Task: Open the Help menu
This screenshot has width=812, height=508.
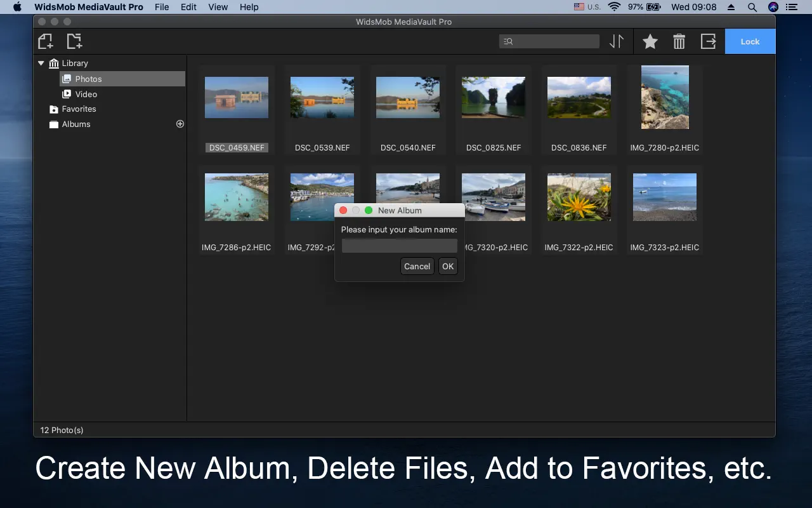Action: pos(249,7)
